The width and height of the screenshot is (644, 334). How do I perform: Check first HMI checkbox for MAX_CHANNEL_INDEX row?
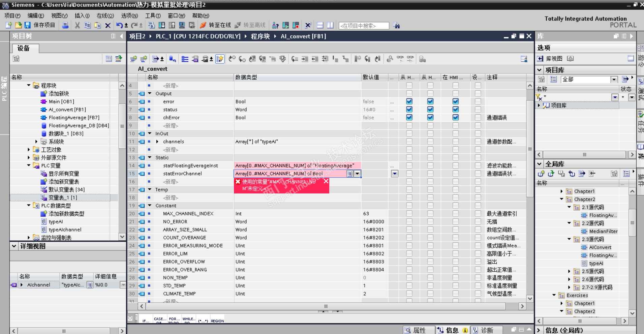tap(409, 214)
